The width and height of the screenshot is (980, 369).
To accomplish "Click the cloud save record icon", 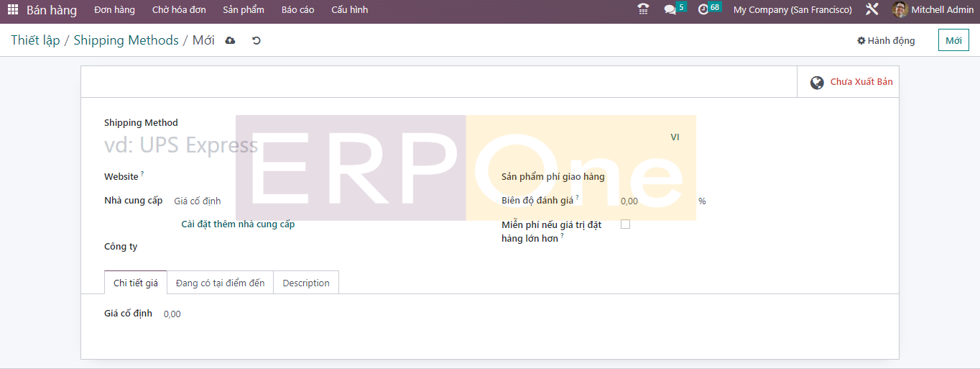I will click(x=230, y=41).
